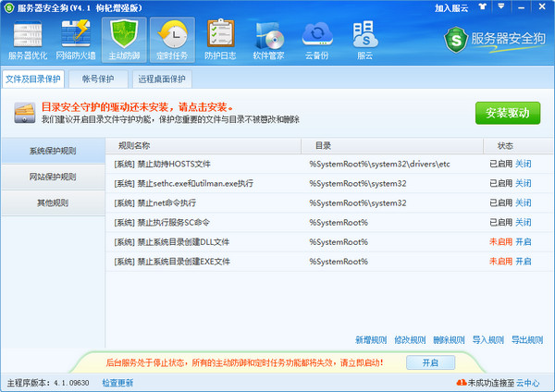Click the 检查更新 link
This screenshot has width=555, height=392.
117,383
